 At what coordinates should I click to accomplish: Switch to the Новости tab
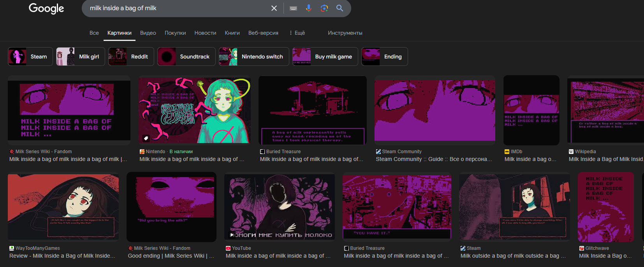205,33
